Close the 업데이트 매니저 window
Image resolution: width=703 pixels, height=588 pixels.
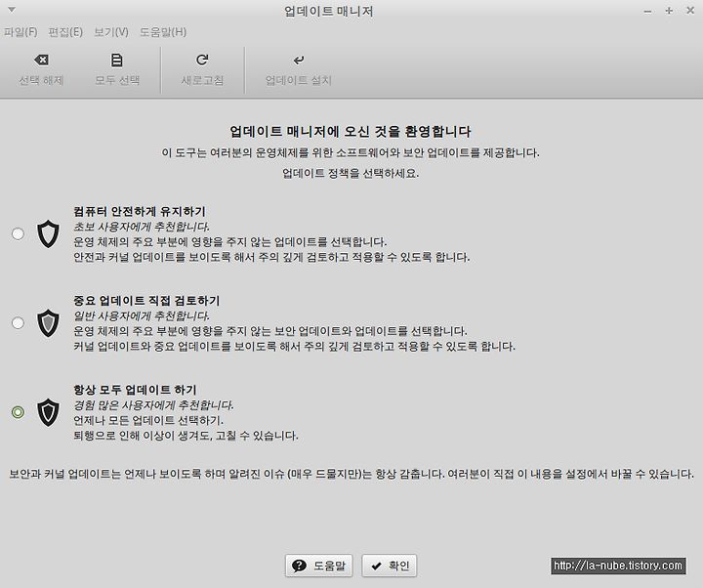[690, 11]
